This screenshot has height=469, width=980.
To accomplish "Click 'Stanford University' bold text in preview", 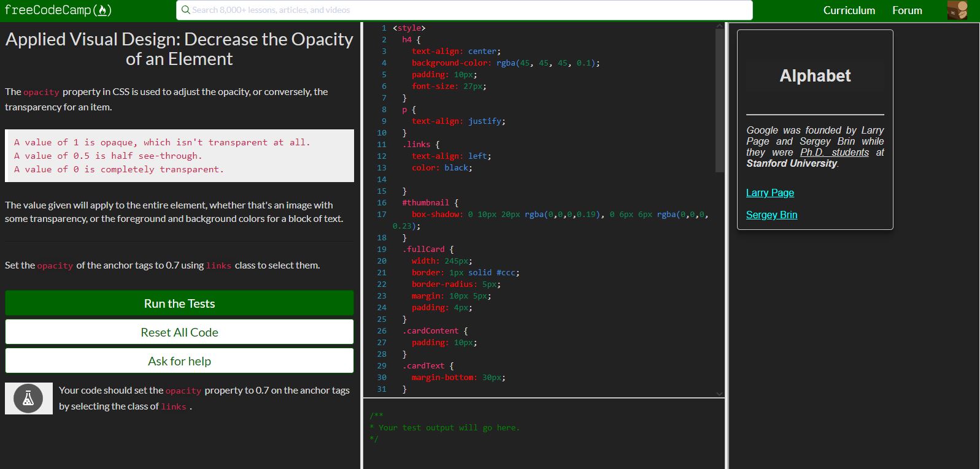I will click(792, 163).
